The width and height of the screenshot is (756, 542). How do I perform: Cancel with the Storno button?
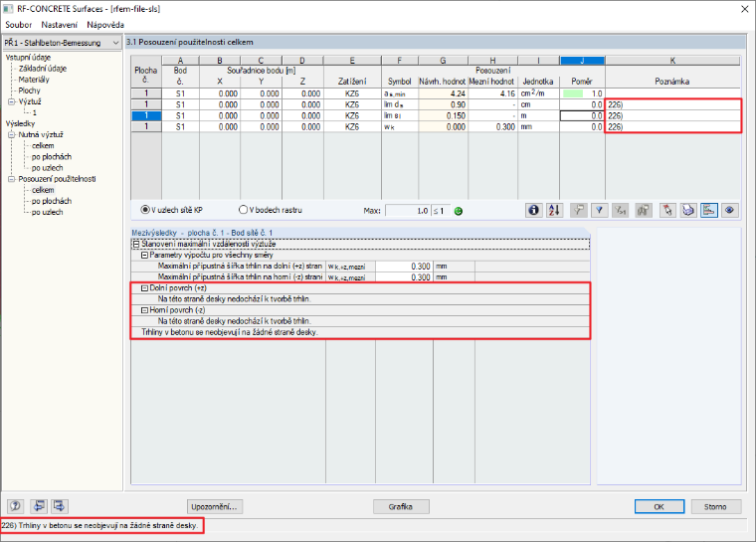click(x=715, y=507)
